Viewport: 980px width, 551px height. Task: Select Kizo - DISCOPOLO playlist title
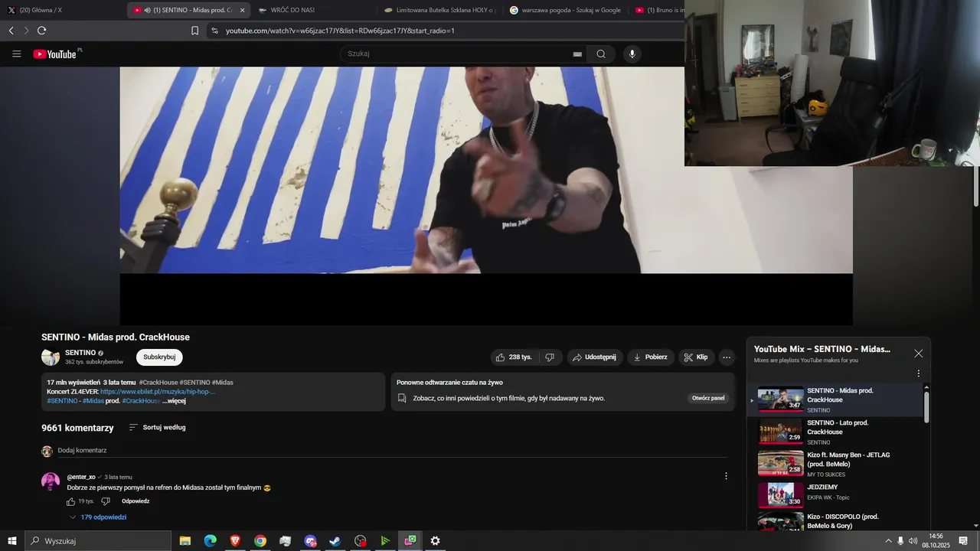pos(843,521)
